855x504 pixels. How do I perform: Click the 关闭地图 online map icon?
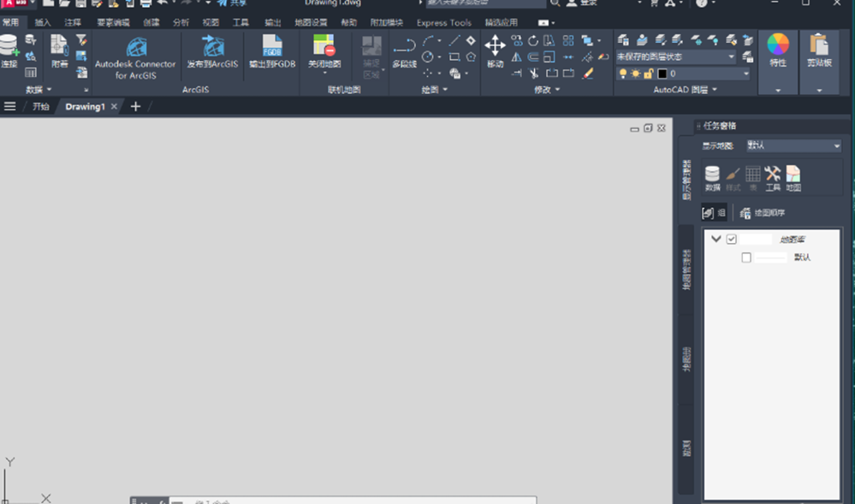click(x=324, y=50)
